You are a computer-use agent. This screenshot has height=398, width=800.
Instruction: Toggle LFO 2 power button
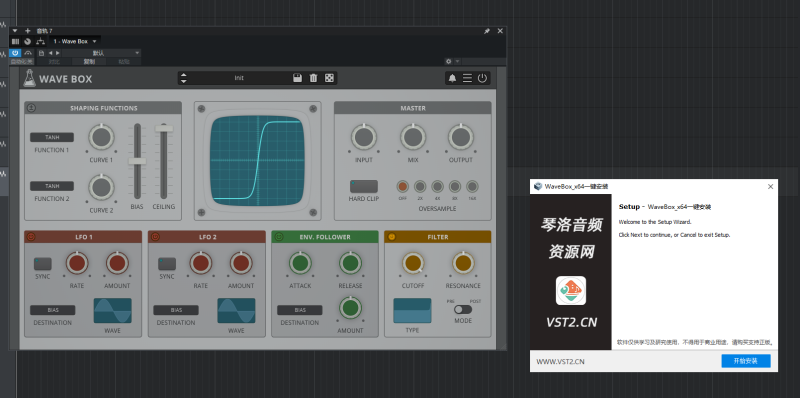pyautogui.click(x=155, y=236)
